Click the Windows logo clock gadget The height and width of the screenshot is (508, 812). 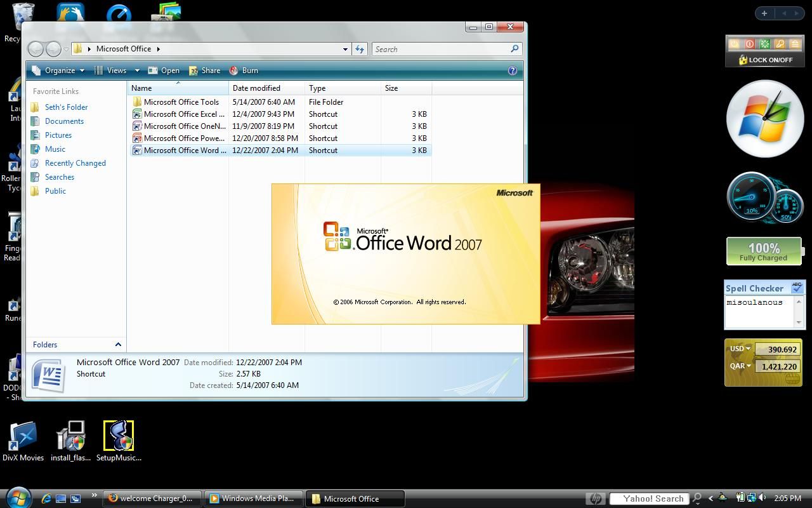764,118
